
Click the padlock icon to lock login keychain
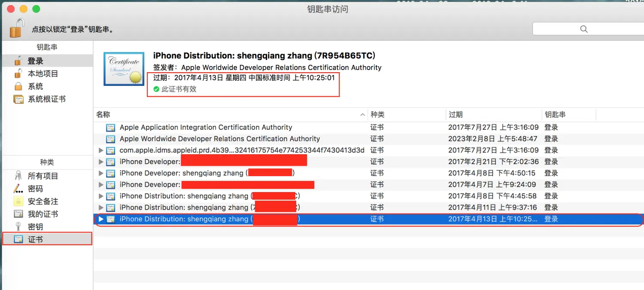[16, 28]
